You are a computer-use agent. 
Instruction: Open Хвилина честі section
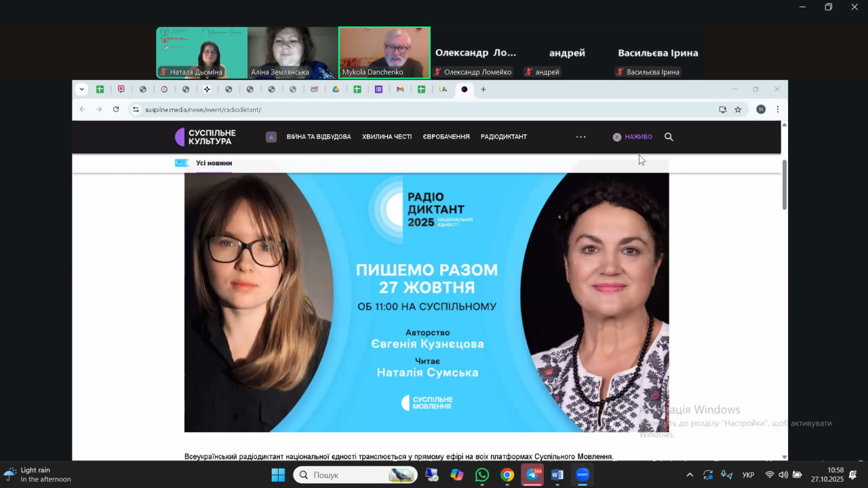[x=387, y=137]
